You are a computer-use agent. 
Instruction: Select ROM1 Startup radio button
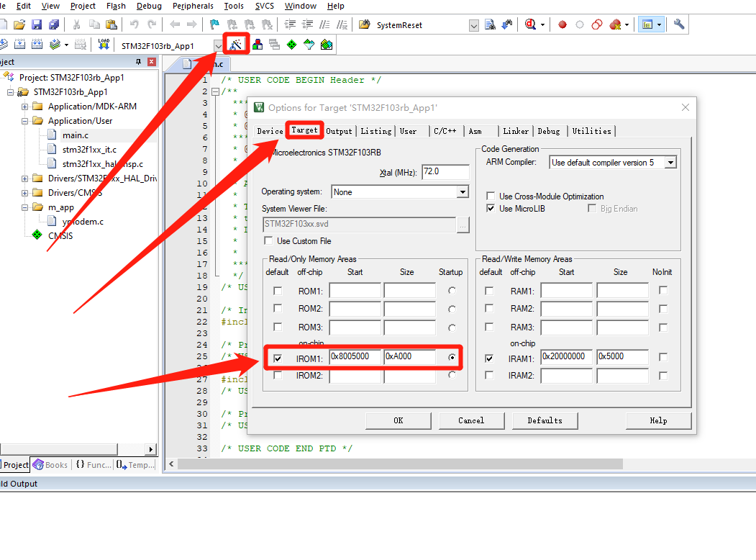point(452,291)
